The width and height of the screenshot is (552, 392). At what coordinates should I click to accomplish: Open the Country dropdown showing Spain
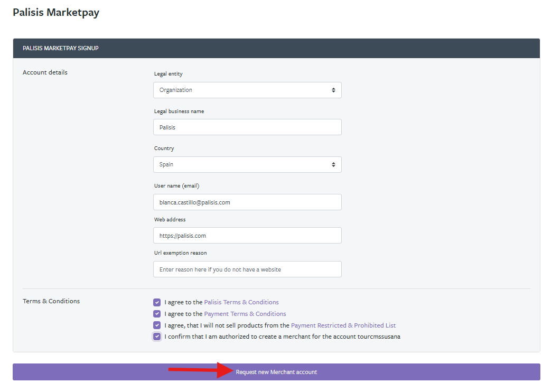[x=247, y=164]
